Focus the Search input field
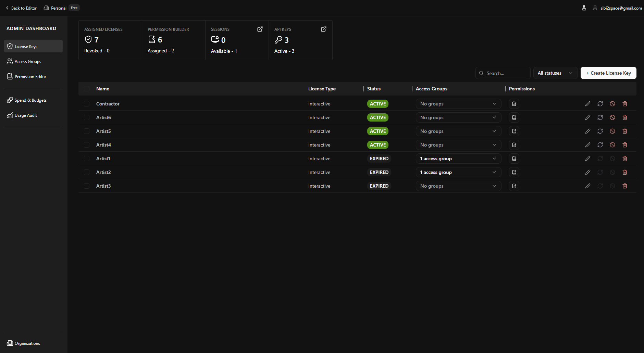This screenshot has width=644, height=353. point(503,73)
